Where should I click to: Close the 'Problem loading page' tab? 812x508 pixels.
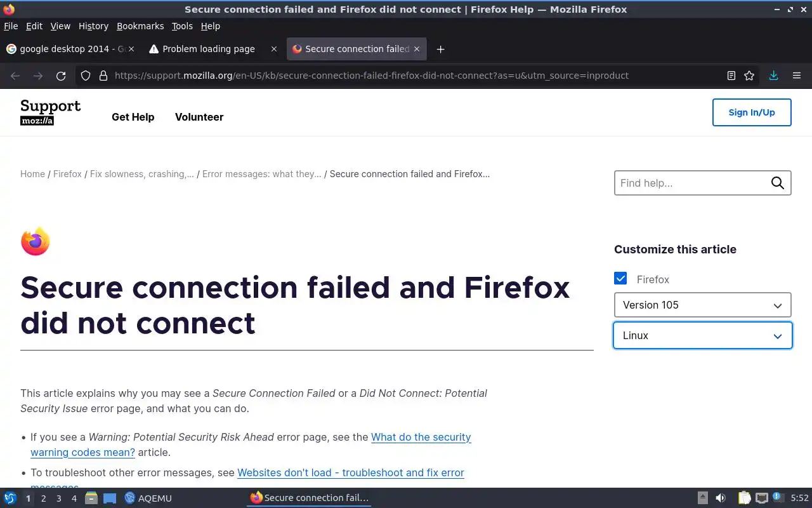click(274, 49)
